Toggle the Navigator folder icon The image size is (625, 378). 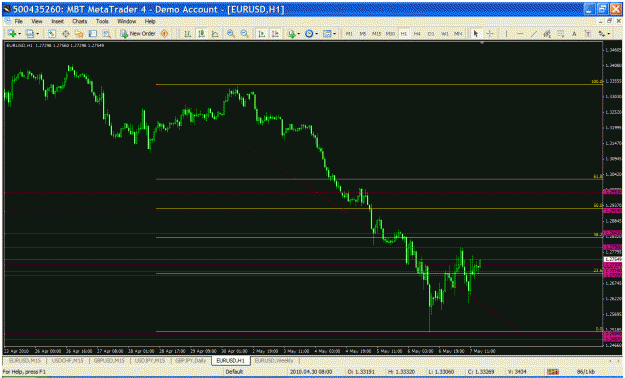[79, 34]
